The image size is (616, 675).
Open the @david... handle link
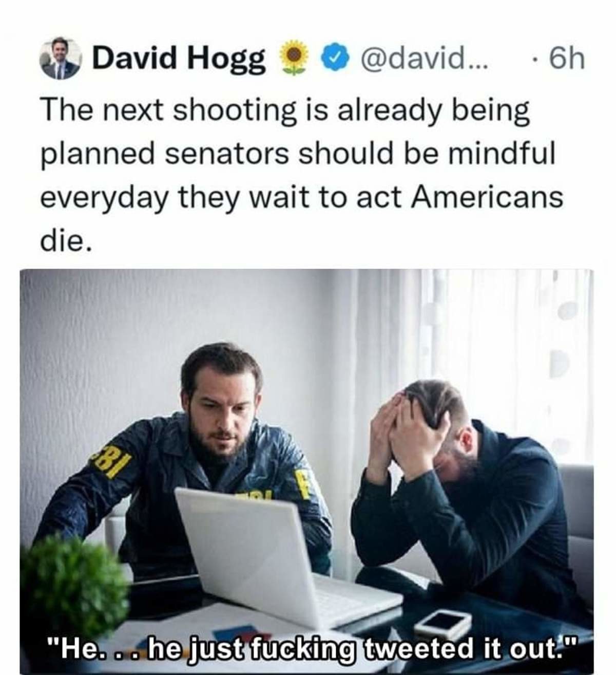425,58
